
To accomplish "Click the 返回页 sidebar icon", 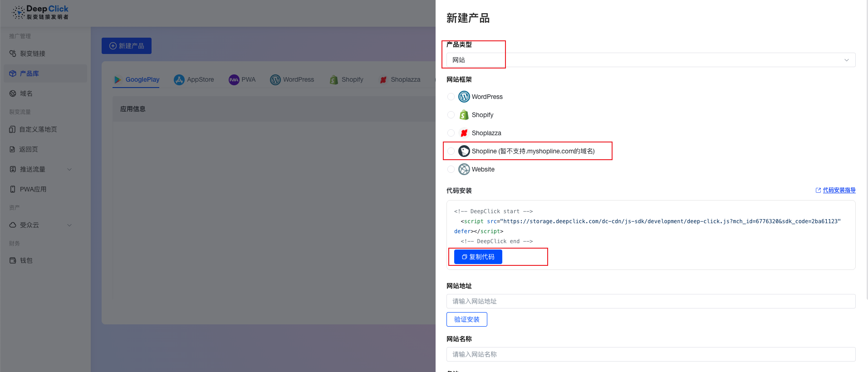I will 12,149.
